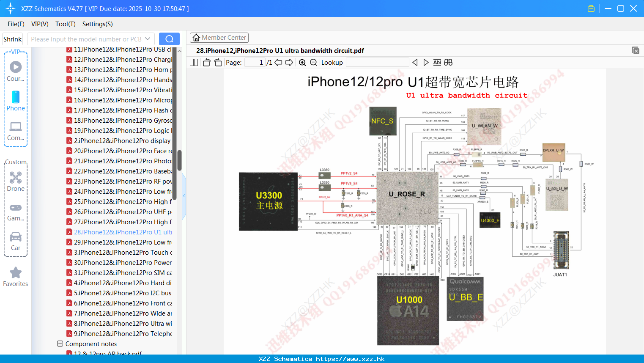
Task: Collapse the Component notes tree node
Action: tap(60, 344)
